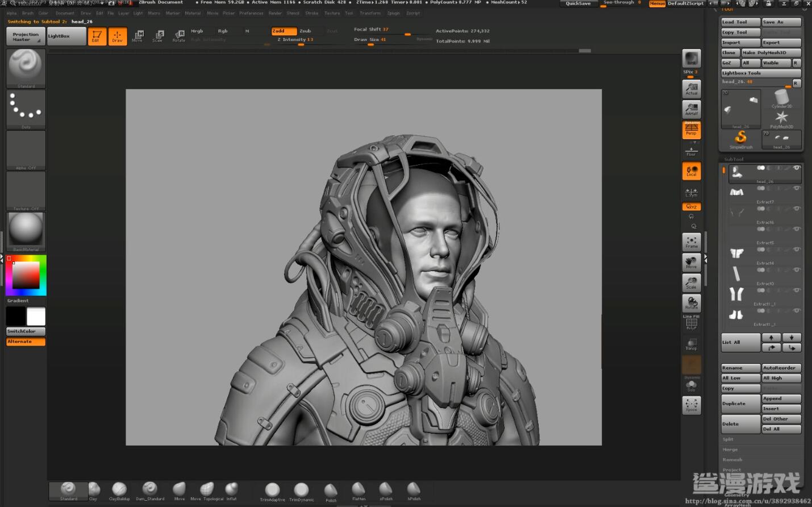This screenshot has width=812, height=507.
Task: Pick a color in the color picker square
Action: click(x=26, y=276)
